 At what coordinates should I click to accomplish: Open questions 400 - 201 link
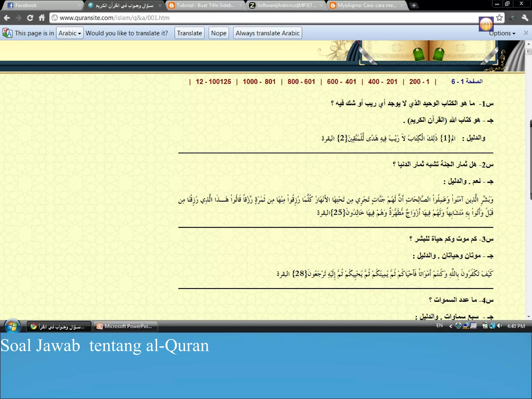pyautogui.click(x=383, y=82)
